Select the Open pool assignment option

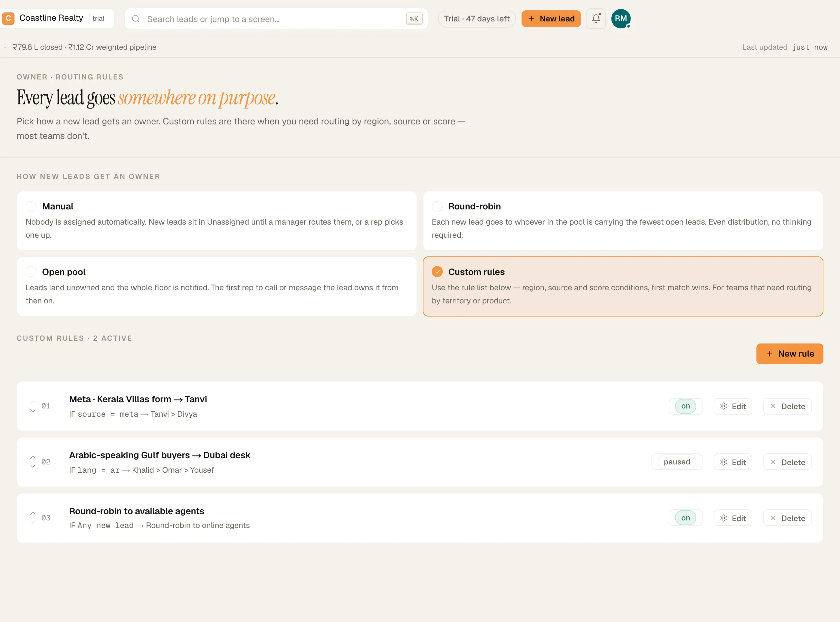click(217, 286)
